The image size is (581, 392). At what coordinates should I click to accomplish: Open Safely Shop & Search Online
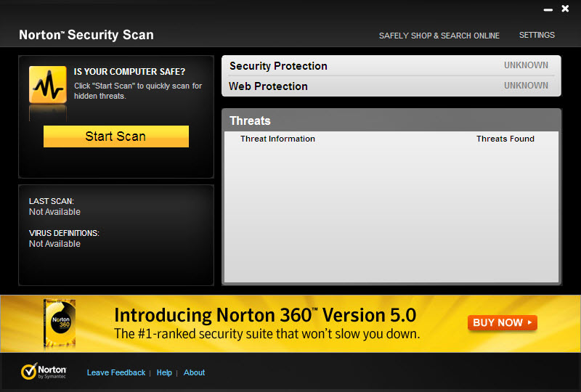point(439,36)
